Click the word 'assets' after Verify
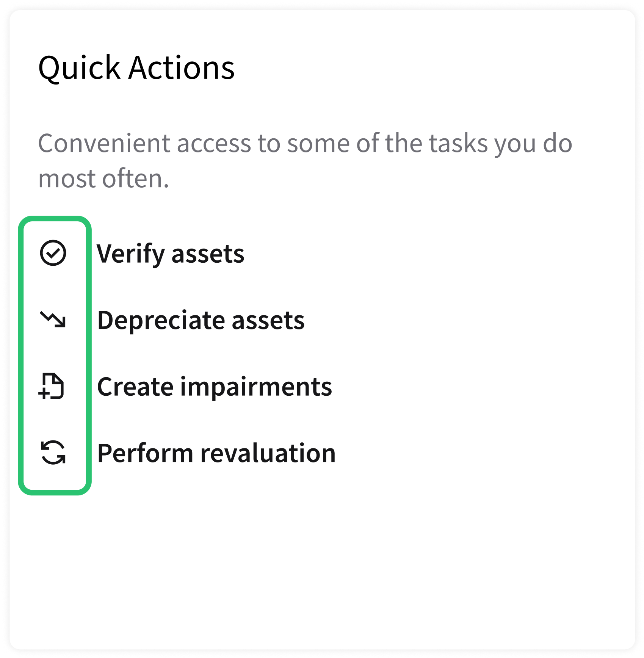This screenshot has height=658, width=644. (208, 254)
